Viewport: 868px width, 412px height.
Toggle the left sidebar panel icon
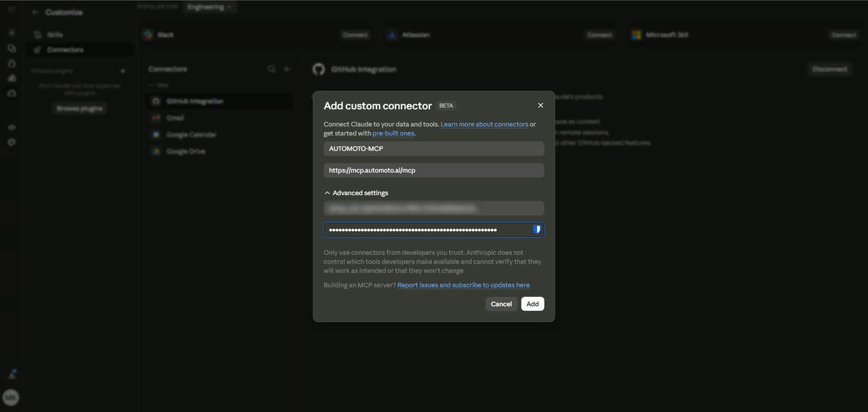12,9
